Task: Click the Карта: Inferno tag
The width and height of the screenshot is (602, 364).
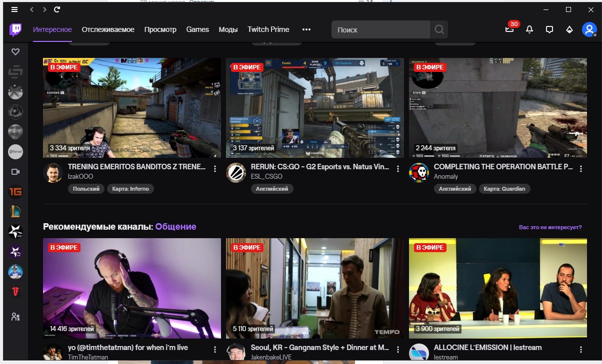Action: coord(130,189)
